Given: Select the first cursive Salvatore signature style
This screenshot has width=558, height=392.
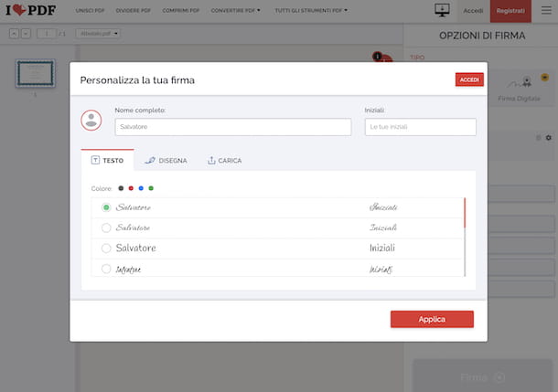Looking at the screenshot, I should [x=106, y=207].
